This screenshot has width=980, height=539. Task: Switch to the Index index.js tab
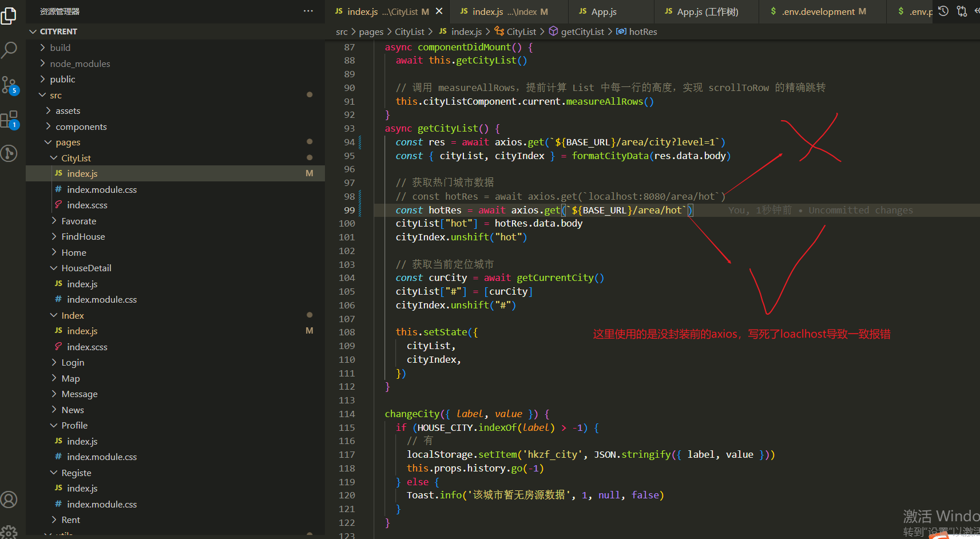point(509,11)
